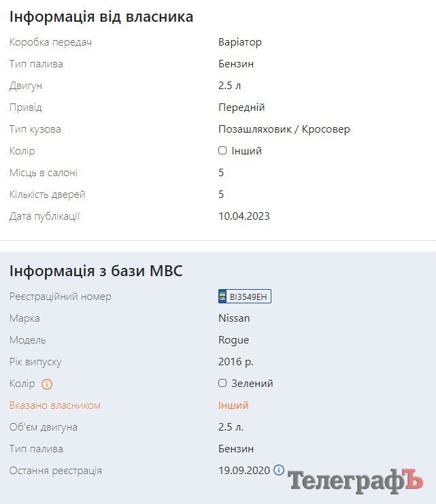Click the Телеграфъ watermark logo
Viewport: 436px width, 504px height.
pyautogui.click(x=355, y=481)
